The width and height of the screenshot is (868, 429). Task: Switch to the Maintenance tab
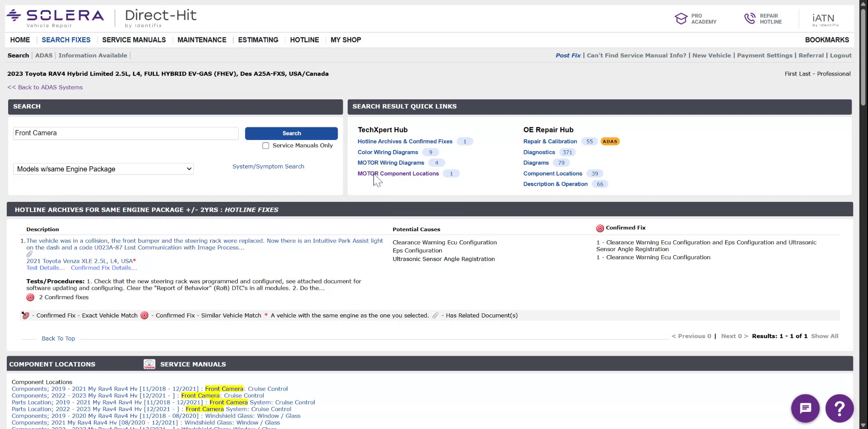(202, 40)
